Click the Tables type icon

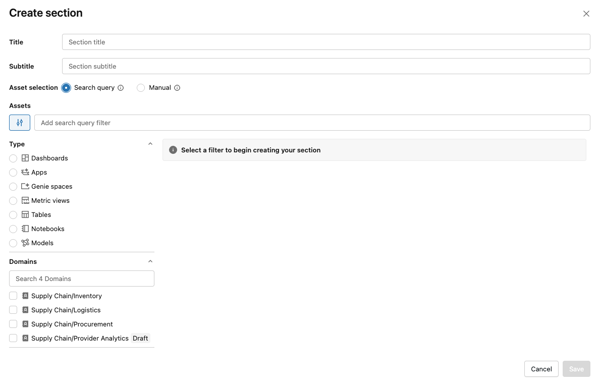point(25,215)
